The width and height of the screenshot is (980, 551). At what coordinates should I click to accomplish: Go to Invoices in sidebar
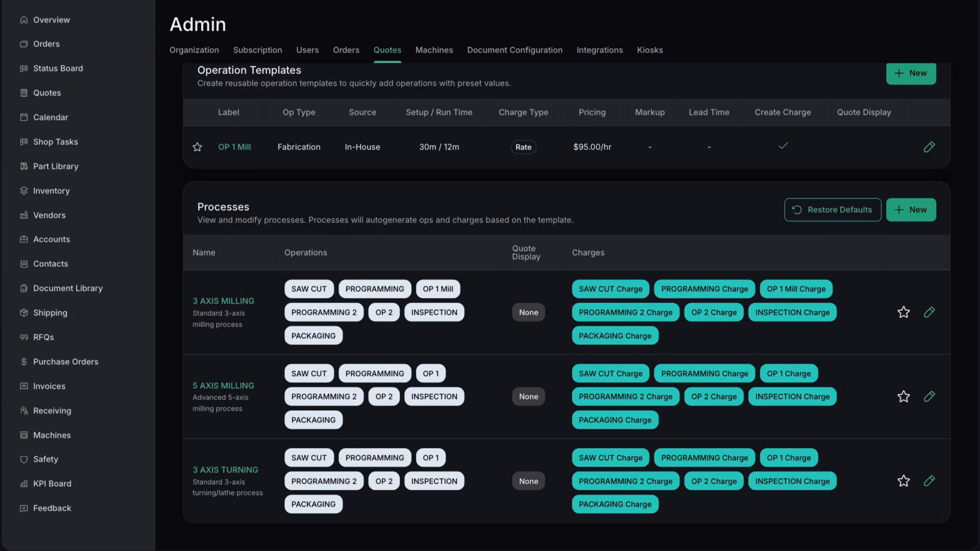[x=49, y=386]
